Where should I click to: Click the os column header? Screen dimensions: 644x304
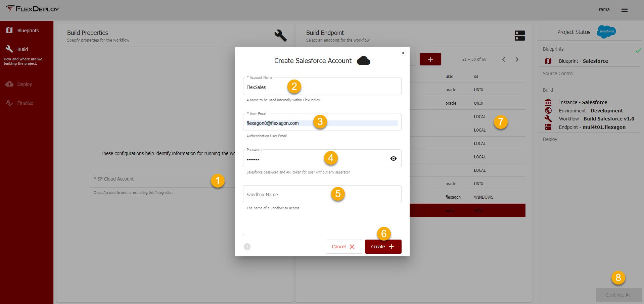[476, 77]
